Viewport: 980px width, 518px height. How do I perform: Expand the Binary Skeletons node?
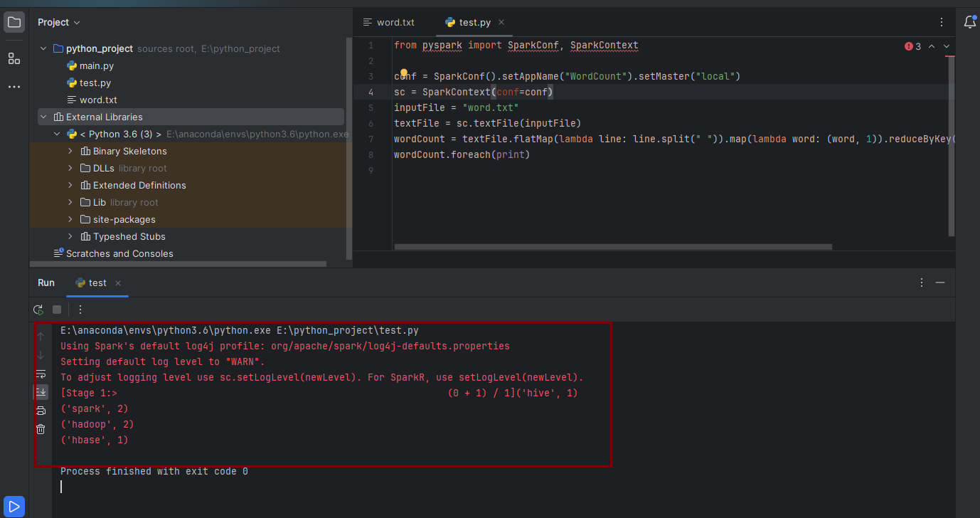tap(70, 151)
